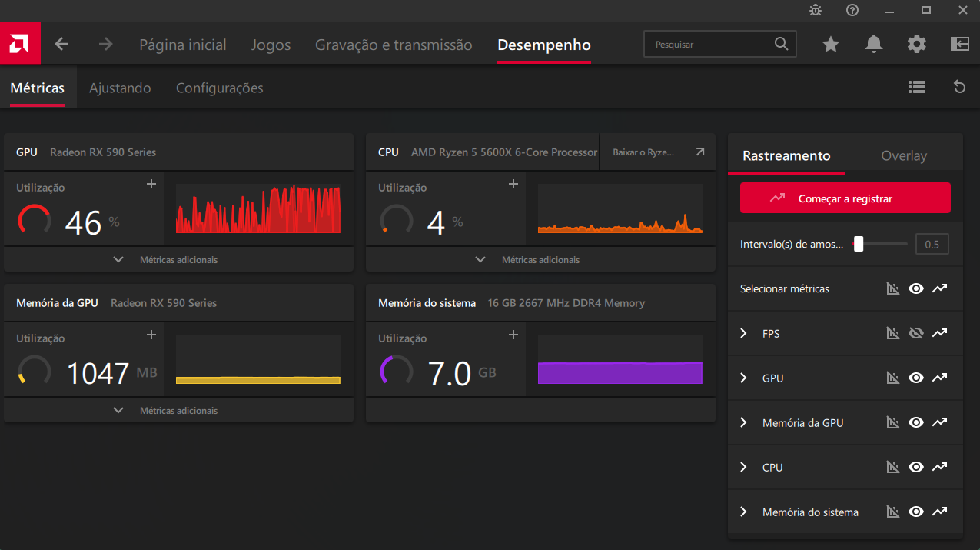Switch to Ajustando sub-tab
The image size is (980, 550).
coord(120,88)
